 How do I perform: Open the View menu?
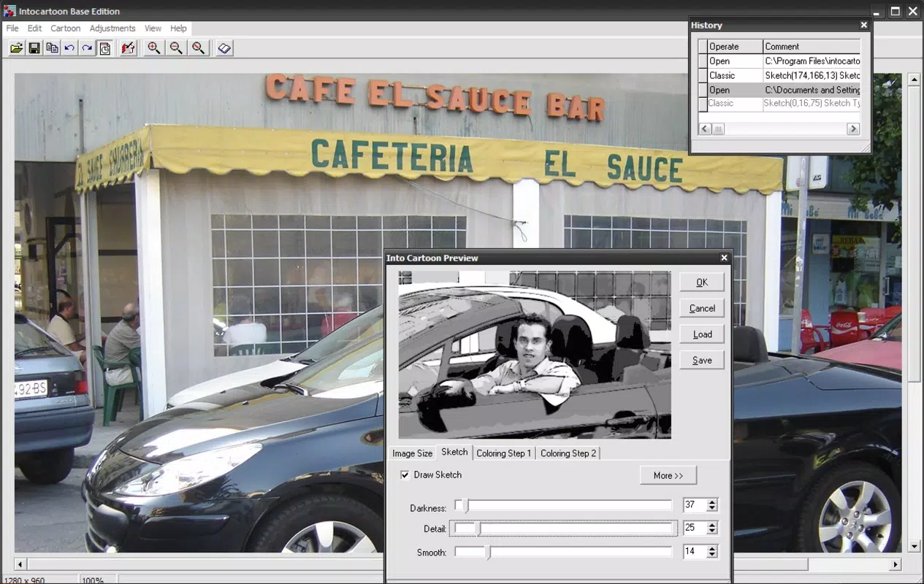coord(153,28)
